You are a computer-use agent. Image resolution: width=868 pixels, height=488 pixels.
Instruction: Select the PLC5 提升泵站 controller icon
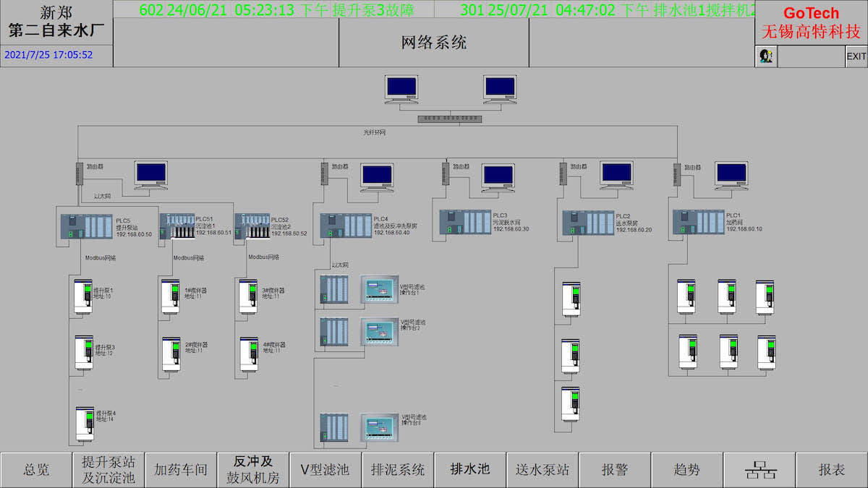(x=86, y=225)
